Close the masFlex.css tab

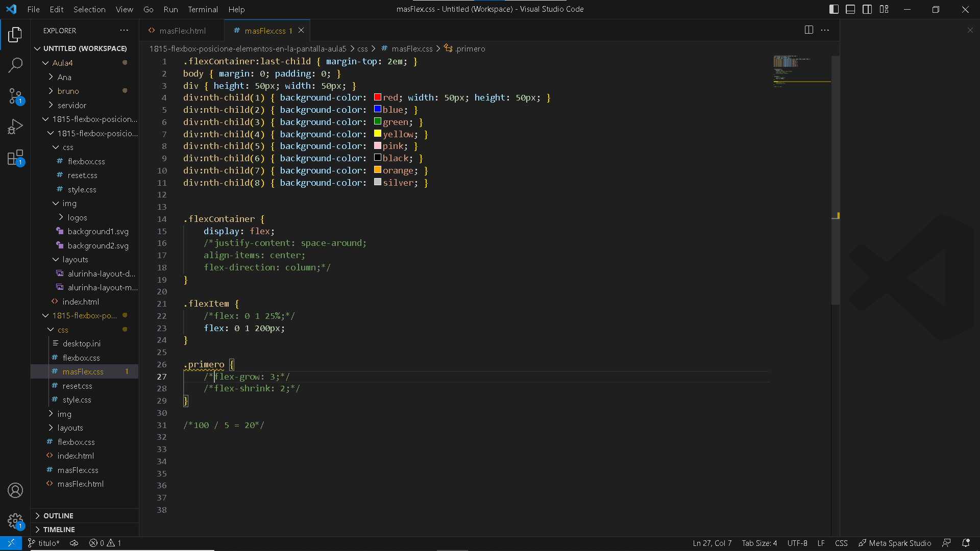coord(301,31)
